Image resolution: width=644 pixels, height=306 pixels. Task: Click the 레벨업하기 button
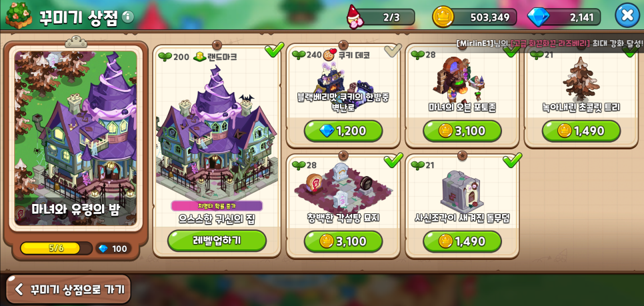click(x=217, y=241)
